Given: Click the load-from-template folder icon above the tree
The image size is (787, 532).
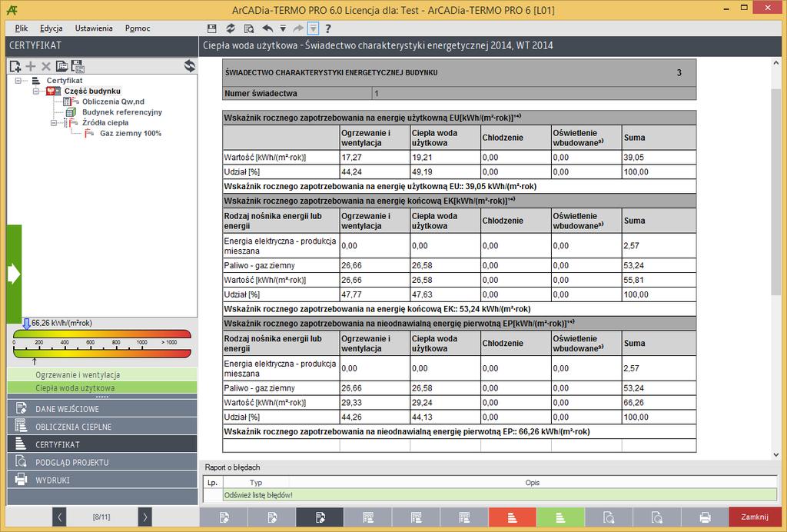Looking at the screenshot, I should point(61,66).
